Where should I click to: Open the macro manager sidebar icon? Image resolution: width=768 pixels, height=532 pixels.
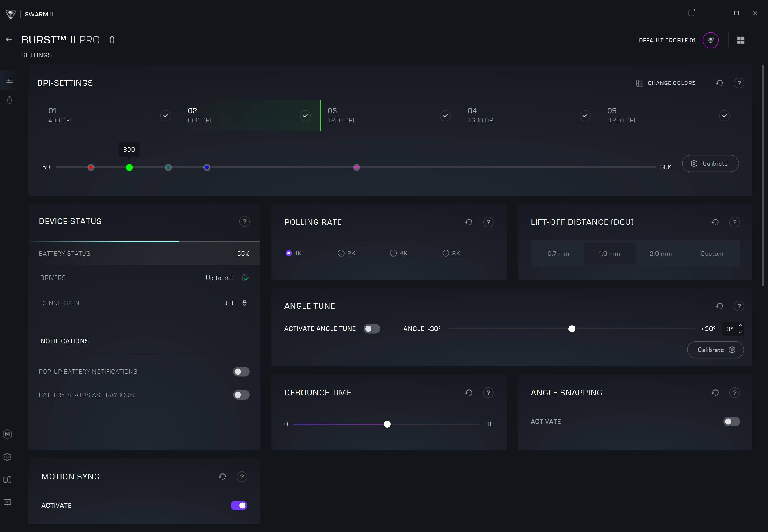[x=7, y=434]
